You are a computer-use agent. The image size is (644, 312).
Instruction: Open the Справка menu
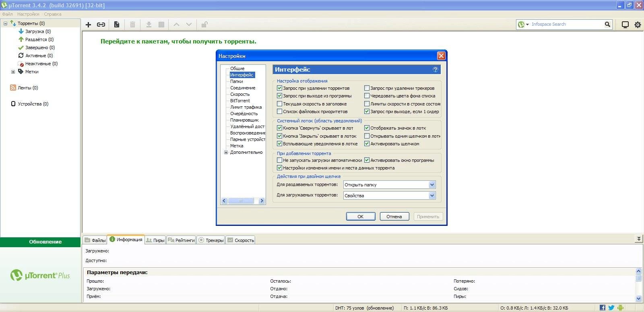coord(53,14)
